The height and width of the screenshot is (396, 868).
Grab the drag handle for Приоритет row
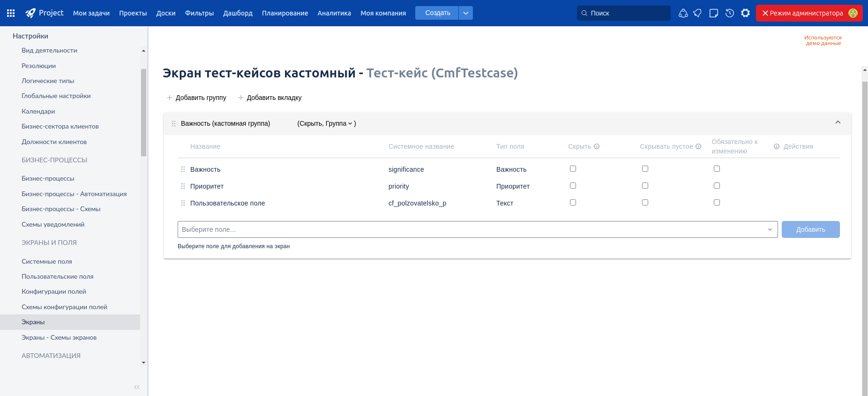click(x=183, y=186)
